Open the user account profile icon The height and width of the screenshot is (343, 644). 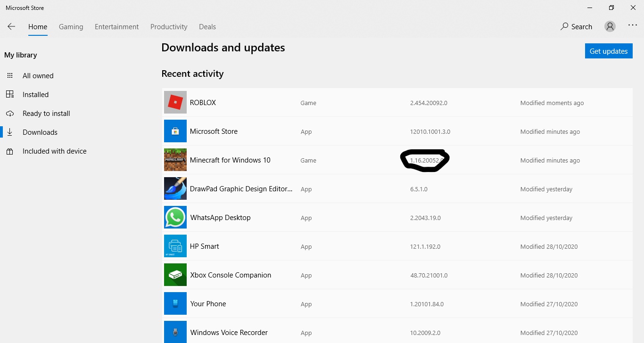coord(610,27)
